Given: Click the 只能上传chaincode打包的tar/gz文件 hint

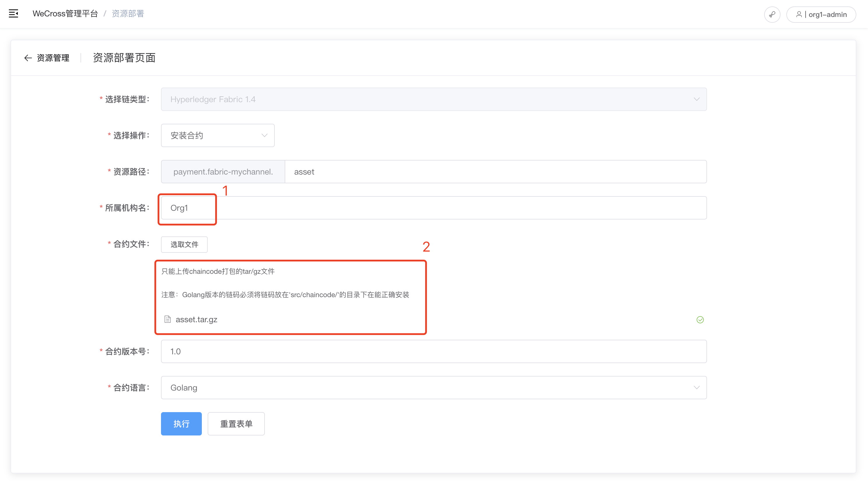Looking at the screenshot, I should 218,271.
